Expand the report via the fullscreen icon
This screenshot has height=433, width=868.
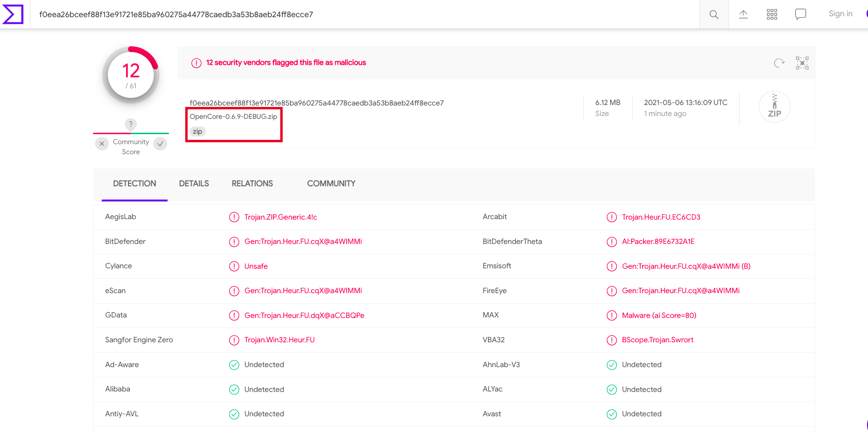click(802, 63)
